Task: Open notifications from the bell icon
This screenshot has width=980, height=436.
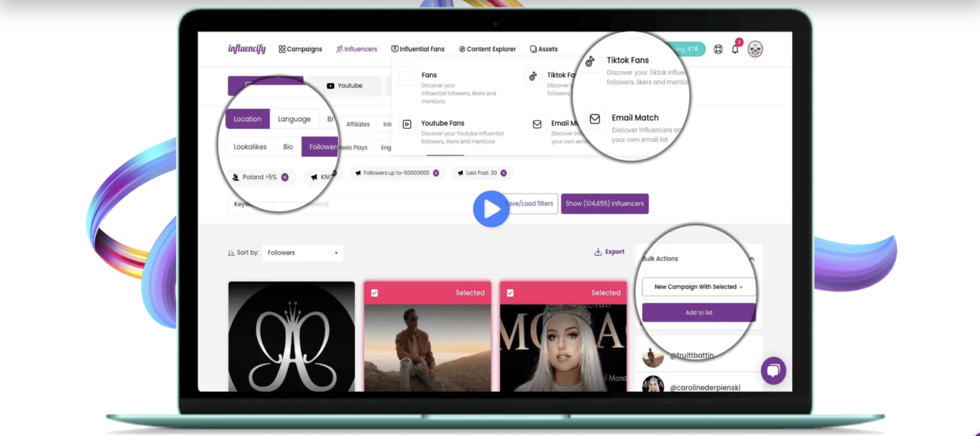Action: tap(735, 49)
